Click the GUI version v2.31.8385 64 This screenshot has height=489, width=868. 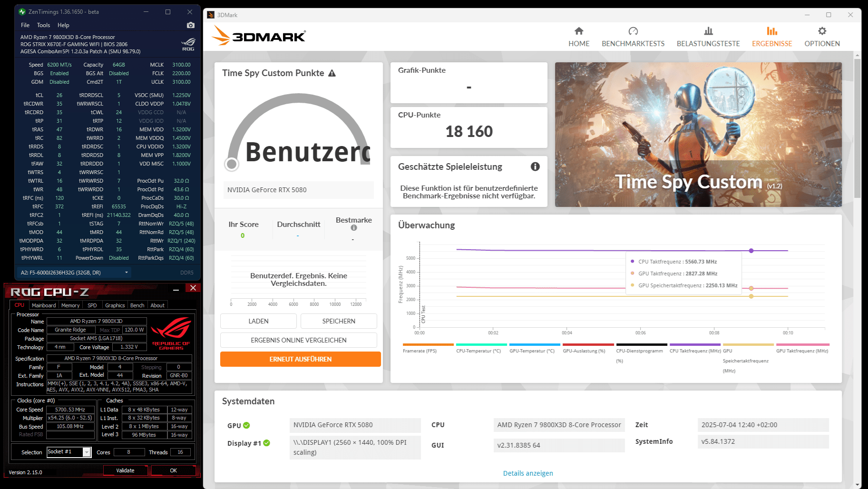point(559,445)
